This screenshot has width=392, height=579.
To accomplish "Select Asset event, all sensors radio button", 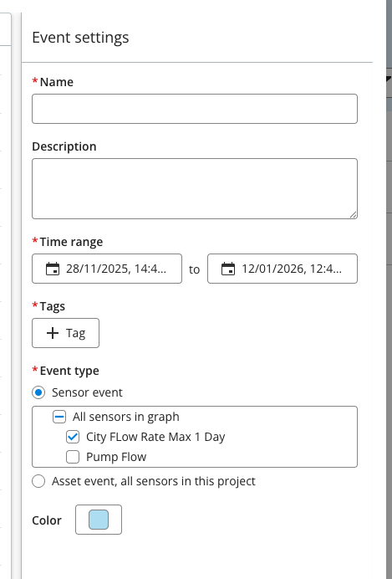I will [x=38, y=481].
